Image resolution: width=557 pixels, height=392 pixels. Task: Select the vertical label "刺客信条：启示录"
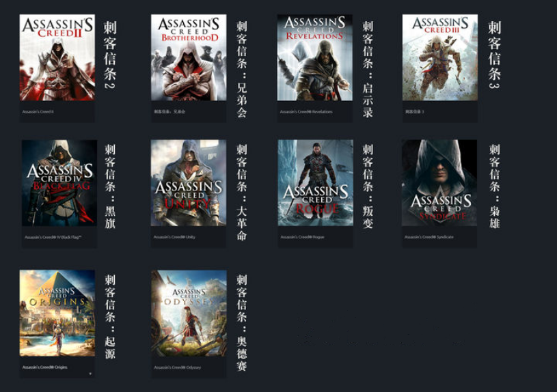pos(368,69)
